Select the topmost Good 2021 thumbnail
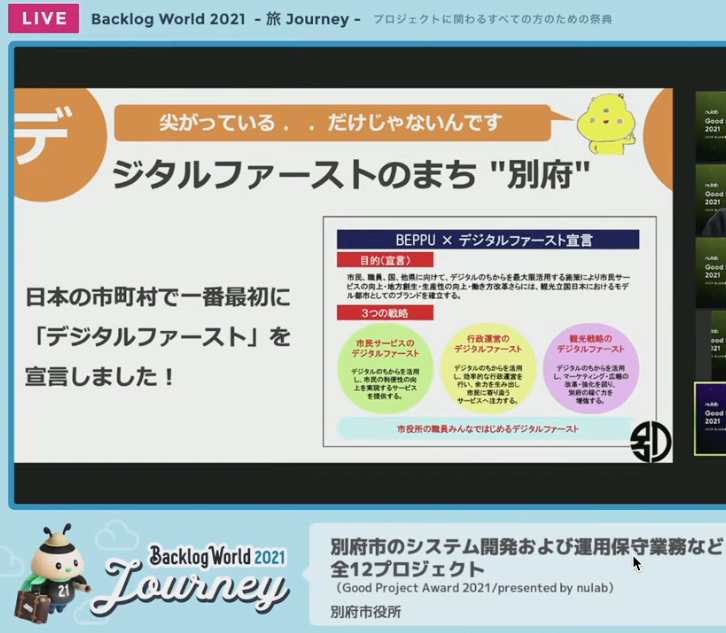Viewport: 726px width, 633px height. point(711,125)
